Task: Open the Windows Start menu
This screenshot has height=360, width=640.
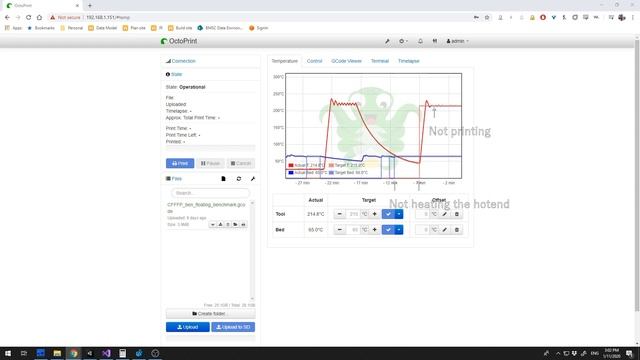Action: [8, 353]
